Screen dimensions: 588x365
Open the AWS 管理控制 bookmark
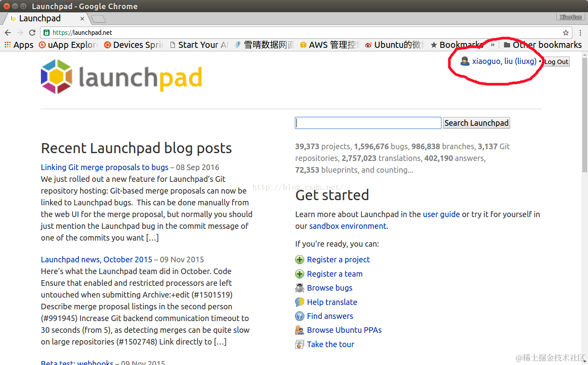tap(329, 45)
